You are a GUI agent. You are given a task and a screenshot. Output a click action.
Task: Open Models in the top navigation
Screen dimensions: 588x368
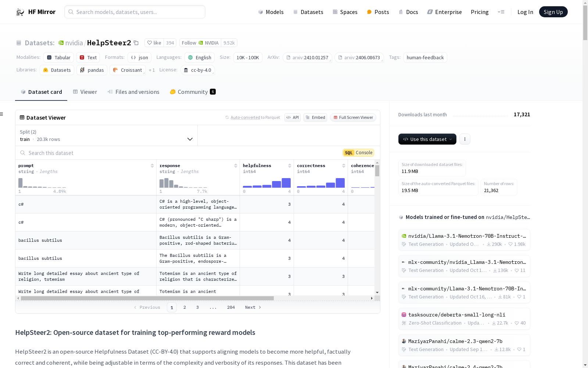point(271,12)
